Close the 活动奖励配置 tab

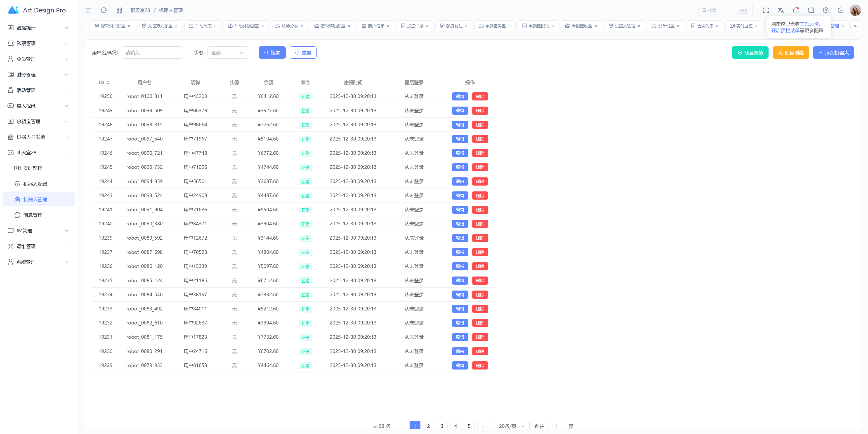coord(262,26)
